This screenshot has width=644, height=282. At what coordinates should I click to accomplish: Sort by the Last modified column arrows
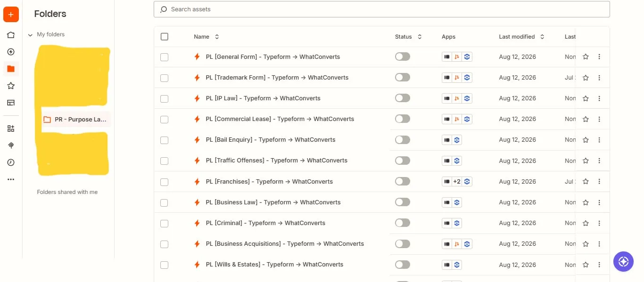pyautogui.click(x=542, y=37)
